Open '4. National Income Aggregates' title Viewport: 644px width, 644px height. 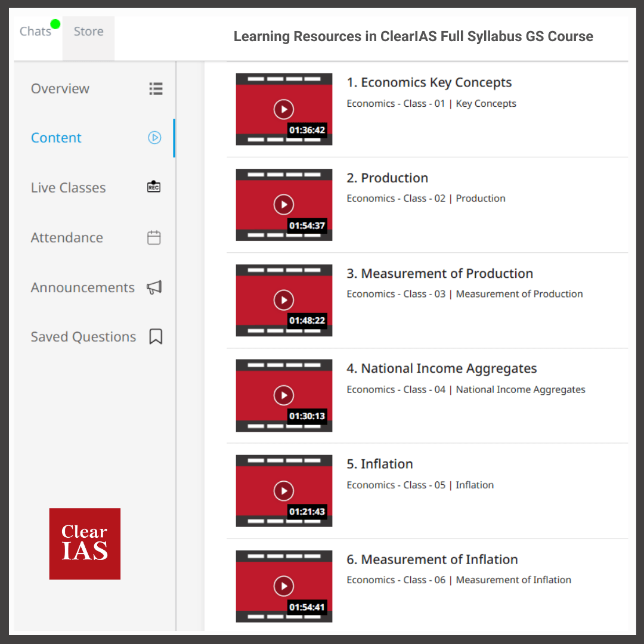tap(442, 369)
